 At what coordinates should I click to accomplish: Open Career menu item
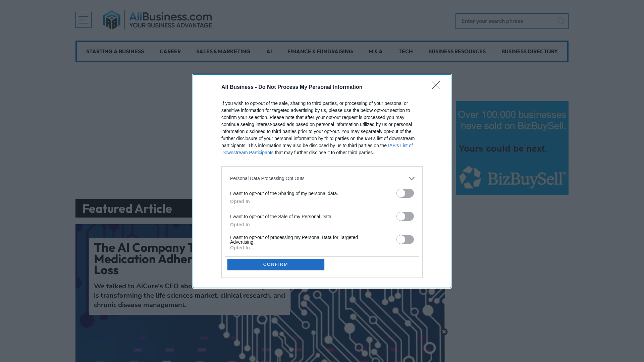click(170, 52)
